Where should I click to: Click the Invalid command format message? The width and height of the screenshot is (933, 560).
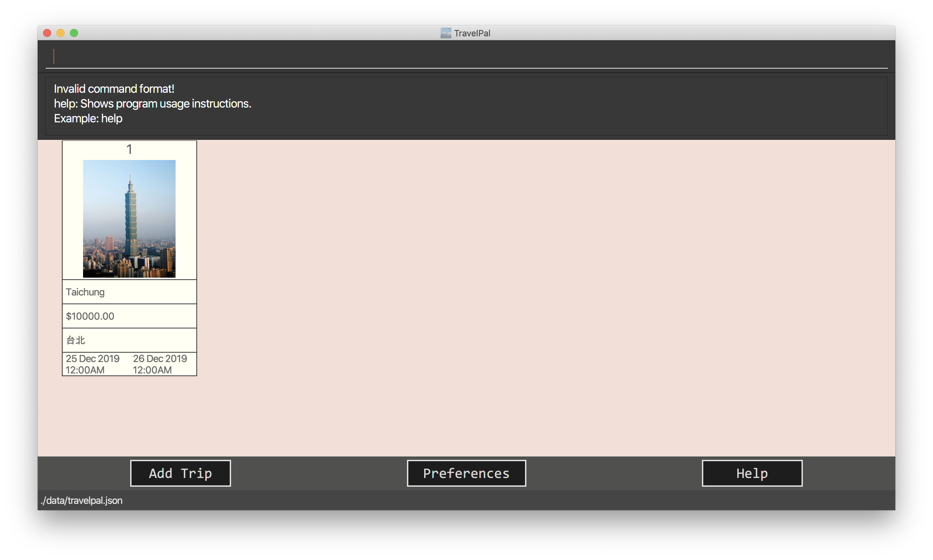point(114,89)
